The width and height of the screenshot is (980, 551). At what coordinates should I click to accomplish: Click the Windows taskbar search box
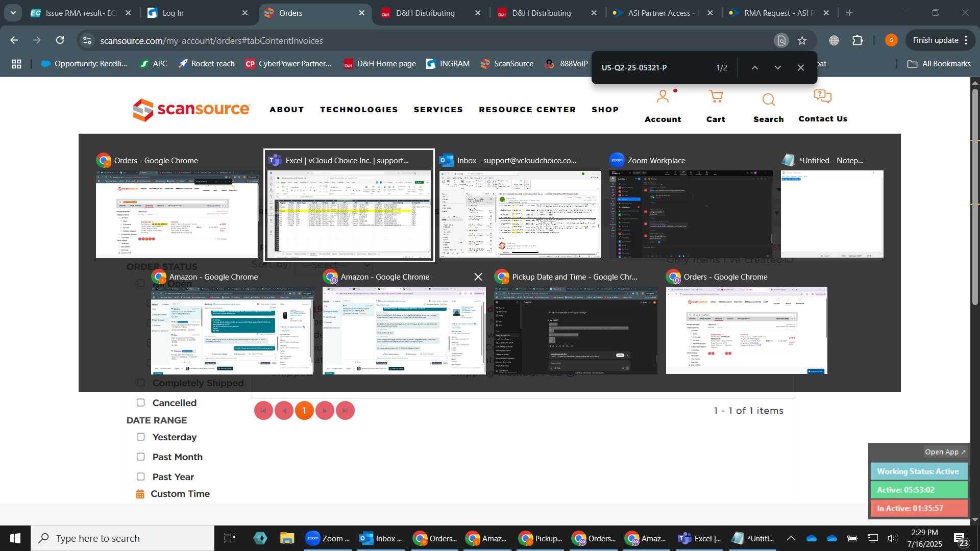coord(122,538)
